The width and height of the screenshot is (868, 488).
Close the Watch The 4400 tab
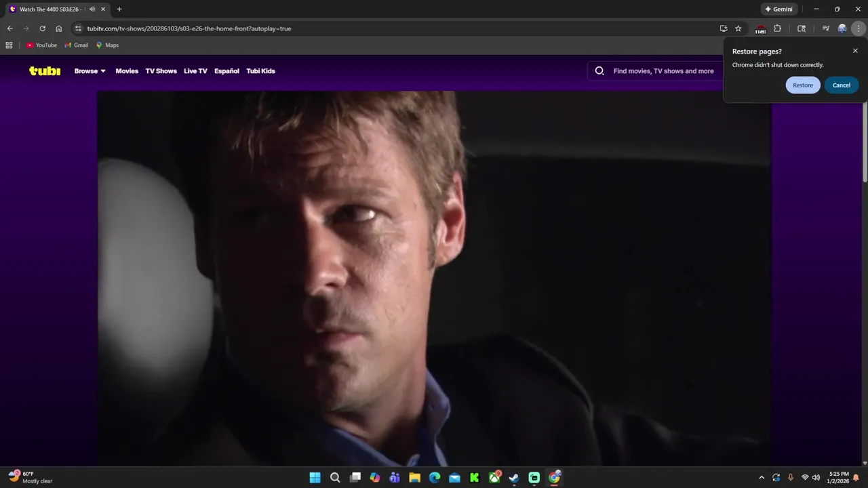103,9
